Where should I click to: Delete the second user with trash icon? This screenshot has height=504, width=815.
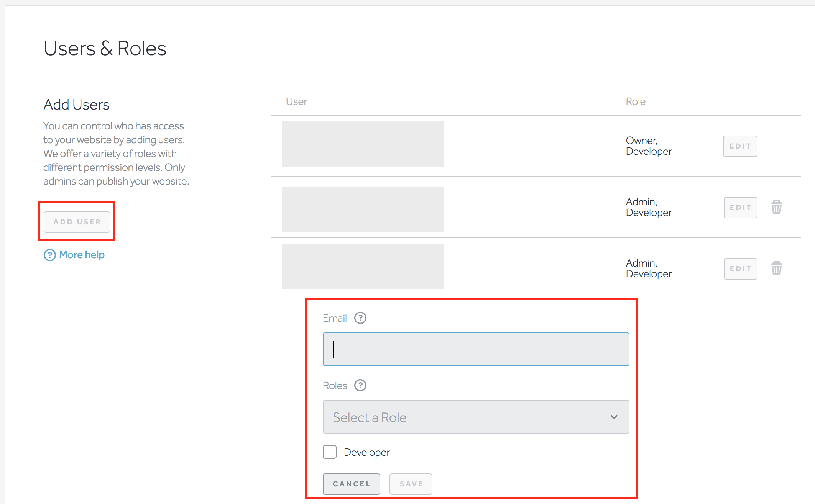[x=776, y=207]
